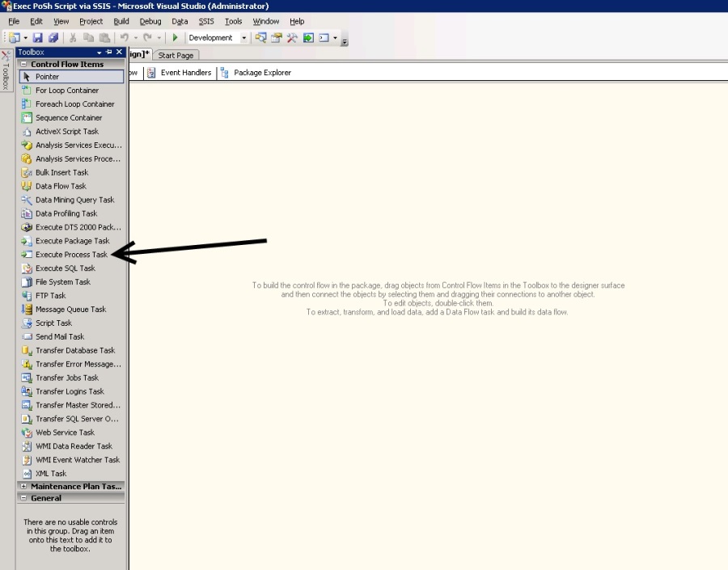The height and width of the screenshot is (570, 728).
Task: Click the Event Handlers tab icon
Action: (151, 73)
